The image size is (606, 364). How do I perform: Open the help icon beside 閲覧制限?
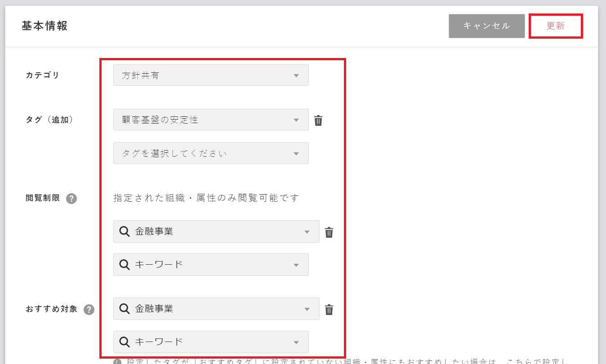pyautogui.click(x=71, y=199)
